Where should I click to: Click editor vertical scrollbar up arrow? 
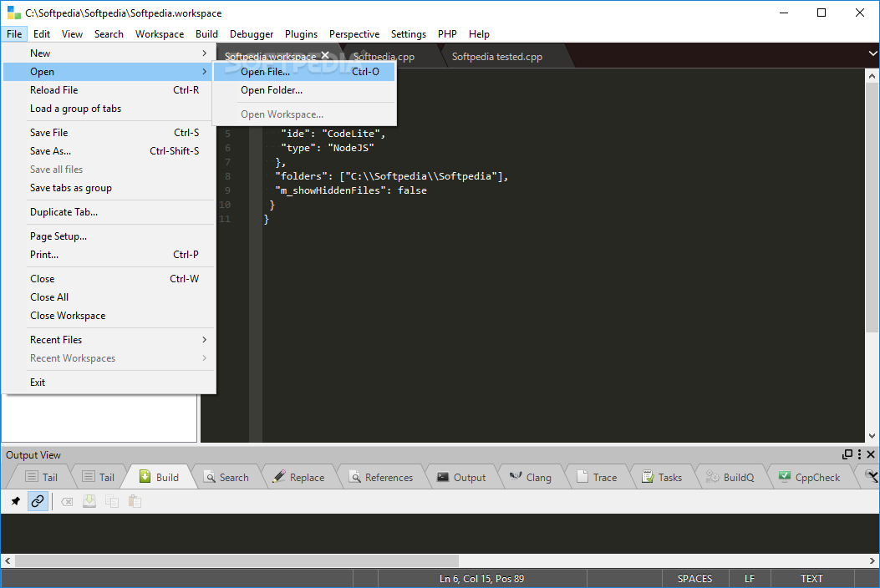(872, 76)
